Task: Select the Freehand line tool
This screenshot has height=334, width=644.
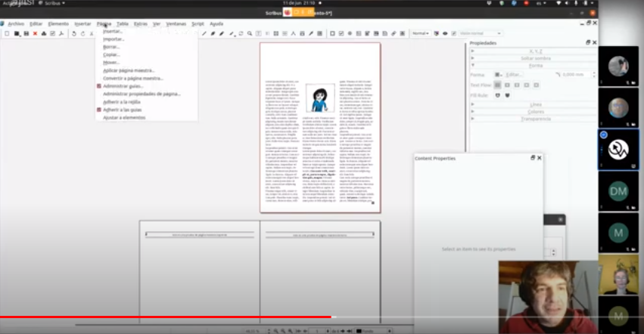Action: pos(222,34)
